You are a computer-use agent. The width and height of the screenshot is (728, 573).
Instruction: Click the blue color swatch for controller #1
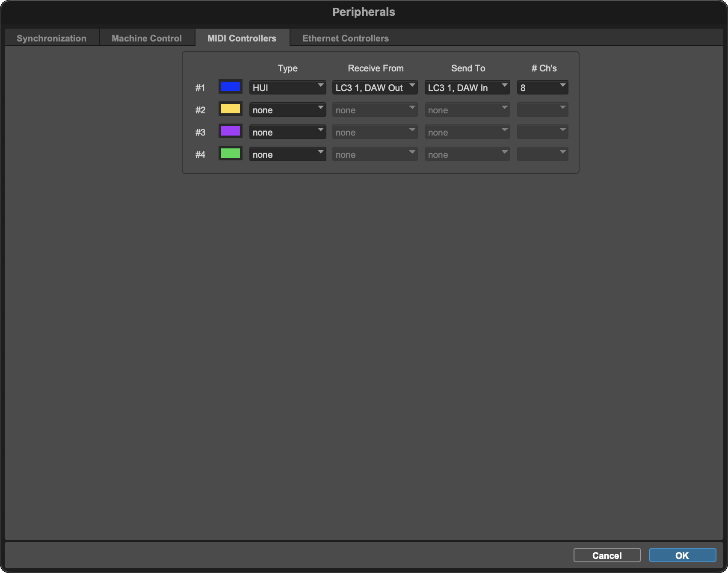231,87
